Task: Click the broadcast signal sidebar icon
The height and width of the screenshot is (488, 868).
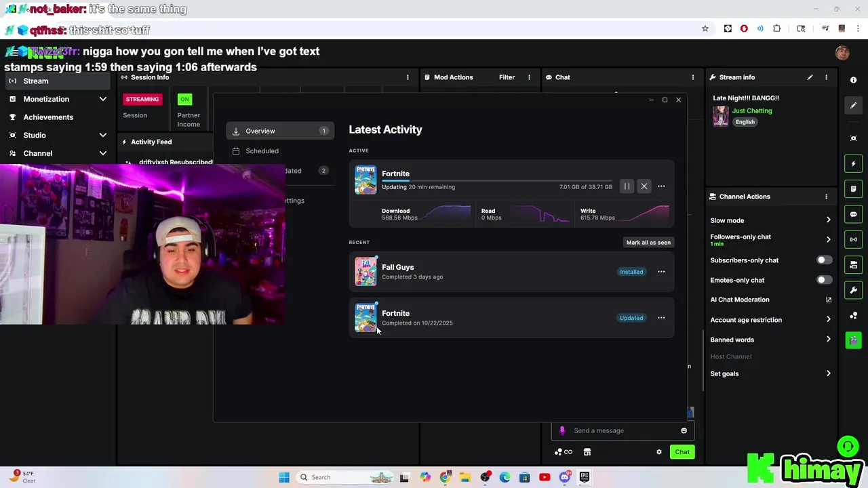Action: point(853,239)
